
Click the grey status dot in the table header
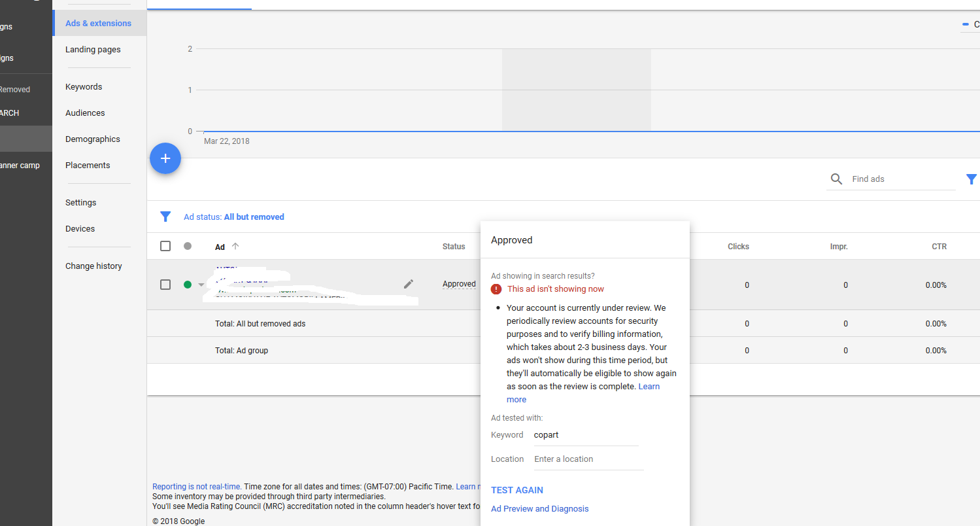[x=188, y=246]
